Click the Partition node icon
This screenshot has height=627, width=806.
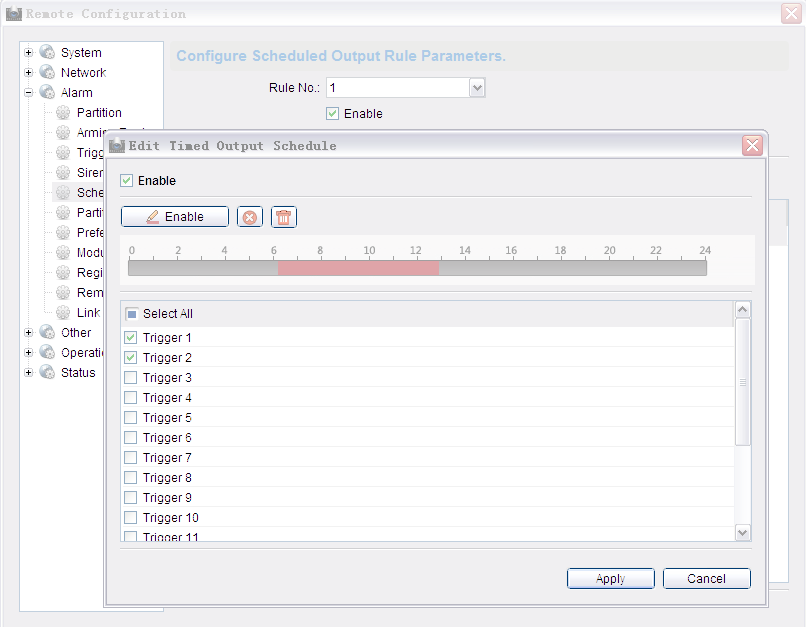click(x=63, y=113)
